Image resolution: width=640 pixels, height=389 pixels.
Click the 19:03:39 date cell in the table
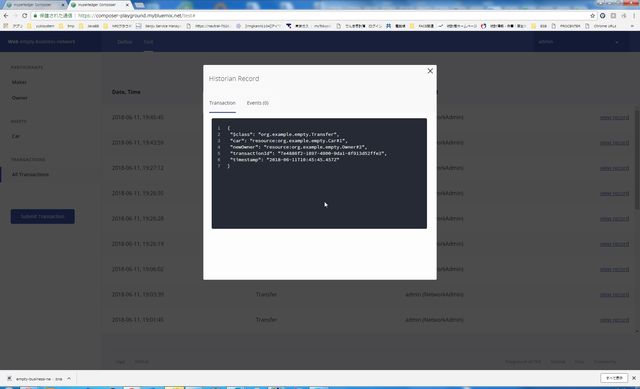pos(138,294)
